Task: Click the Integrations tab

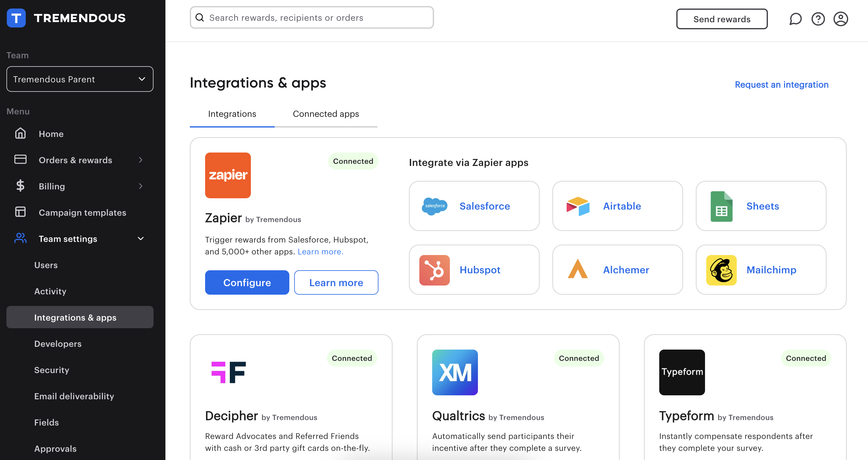Action: tap(232, 113)
